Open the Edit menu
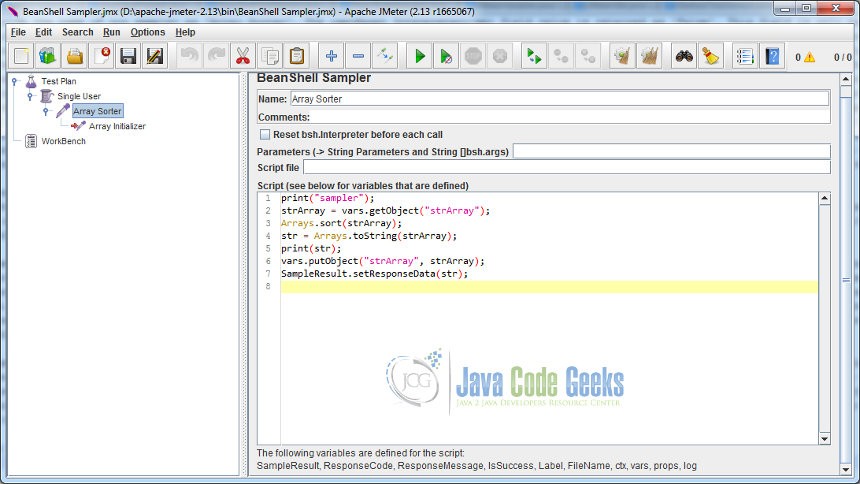860x484 pixels. click(43, 32)
